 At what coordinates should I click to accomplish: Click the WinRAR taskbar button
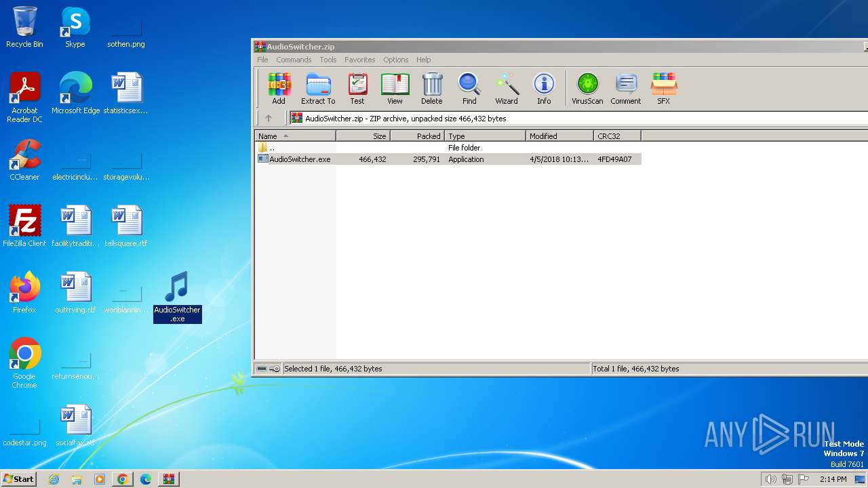click(x=169, y=479)
